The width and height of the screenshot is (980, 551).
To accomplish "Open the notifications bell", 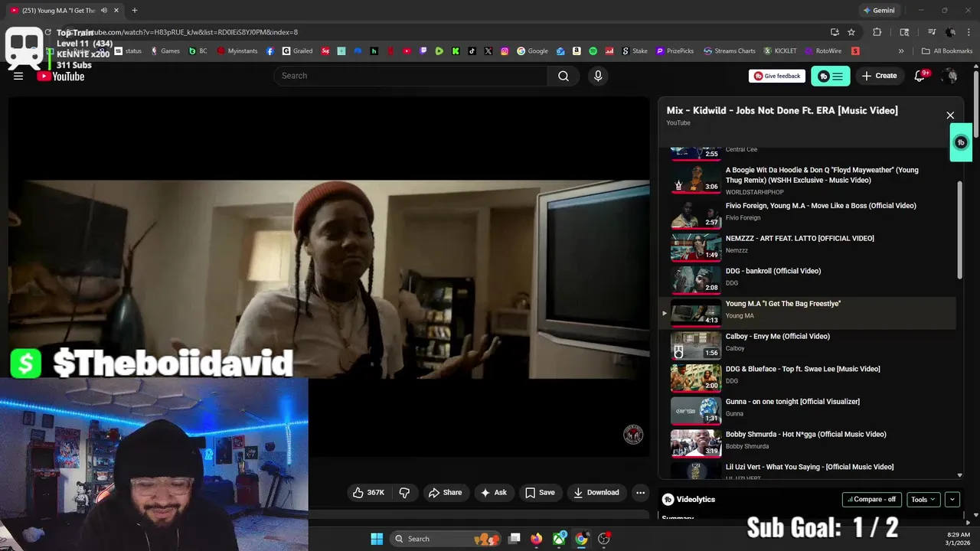I will (x=920, y=76).
